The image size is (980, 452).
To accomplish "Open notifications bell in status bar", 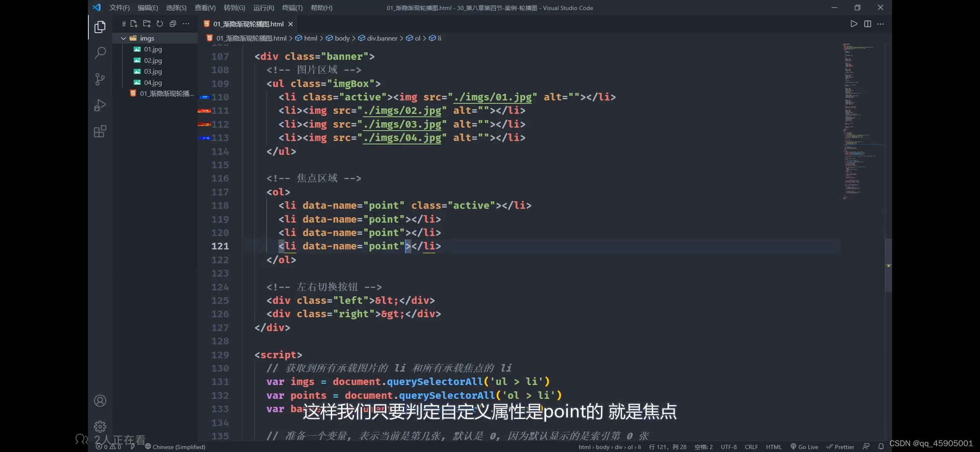I will pyautogui.click(x=881, y=447).
